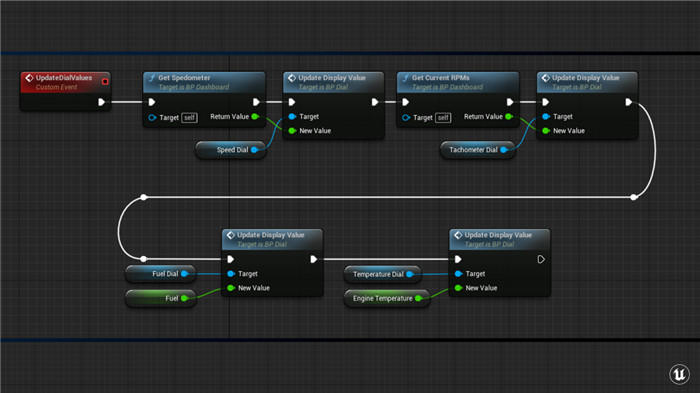The height and width of the screenshot is (393, 700).
Task: Click the self Target pin on Get Spedometer
Action: pyautogui.click(x=152, y=117)
